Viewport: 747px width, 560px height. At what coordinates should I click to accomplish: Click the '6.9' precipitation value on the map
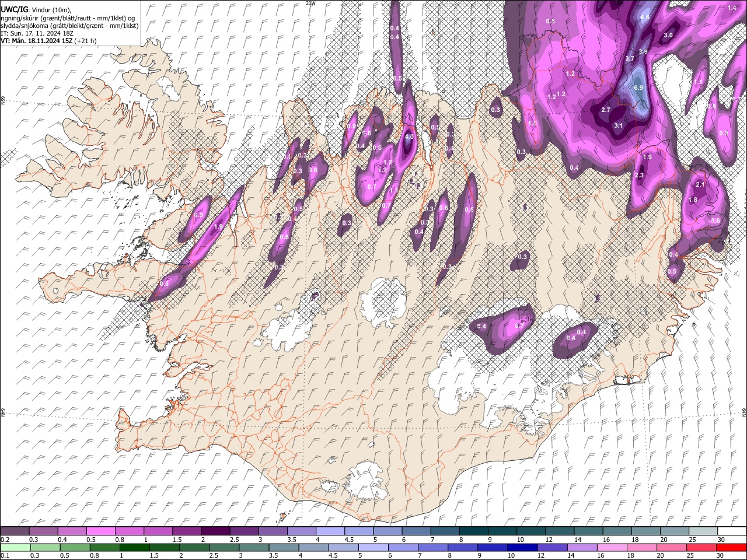638,87
